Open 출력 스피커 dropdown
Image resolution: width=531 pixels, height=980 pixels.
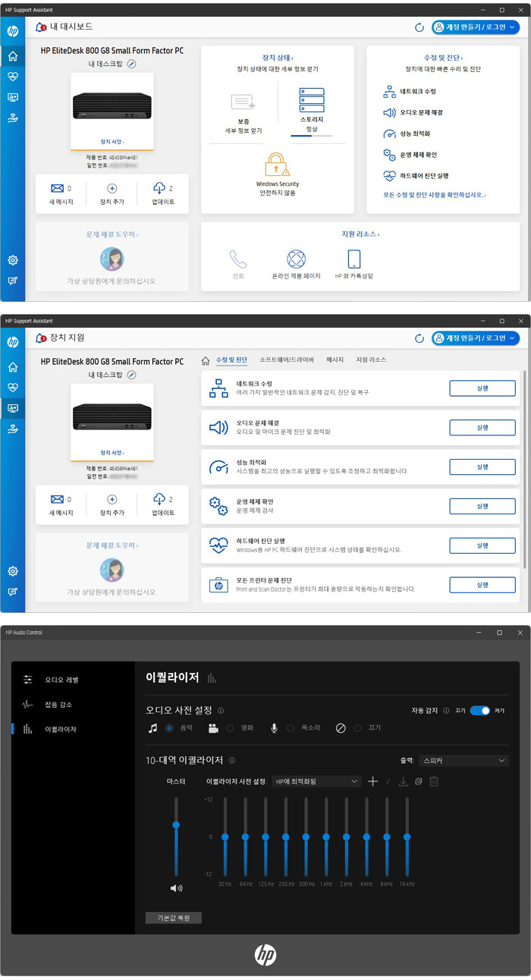(463, 760)
